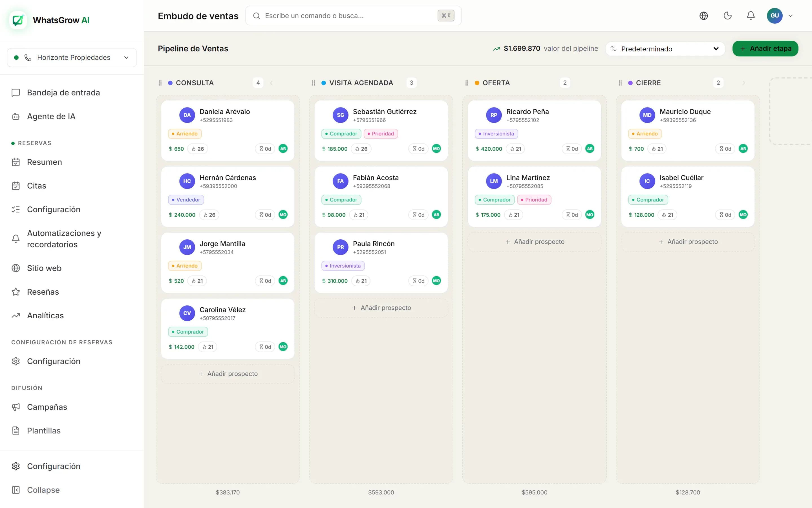Click the CIERRE purple stage color dot
Image resolution: width=812 pixels, height=508 pixels.
tap(630, 83)
